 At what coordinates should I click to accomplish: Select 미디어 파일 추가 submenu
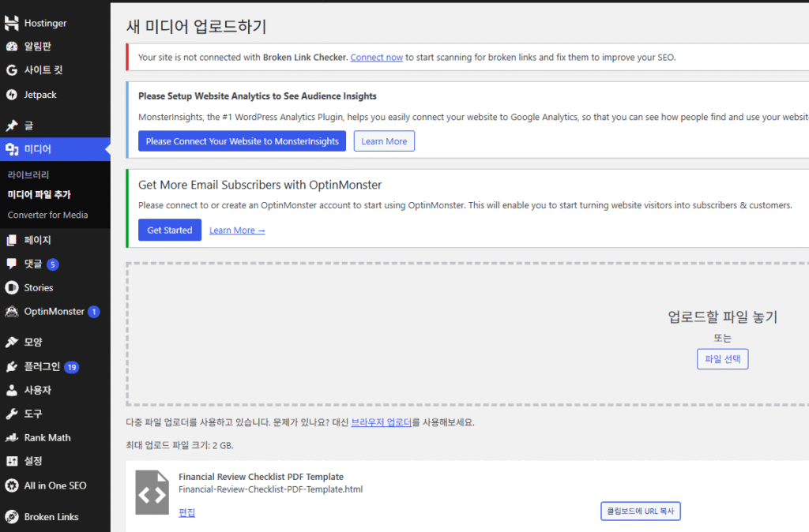click(x=40, y=194)
